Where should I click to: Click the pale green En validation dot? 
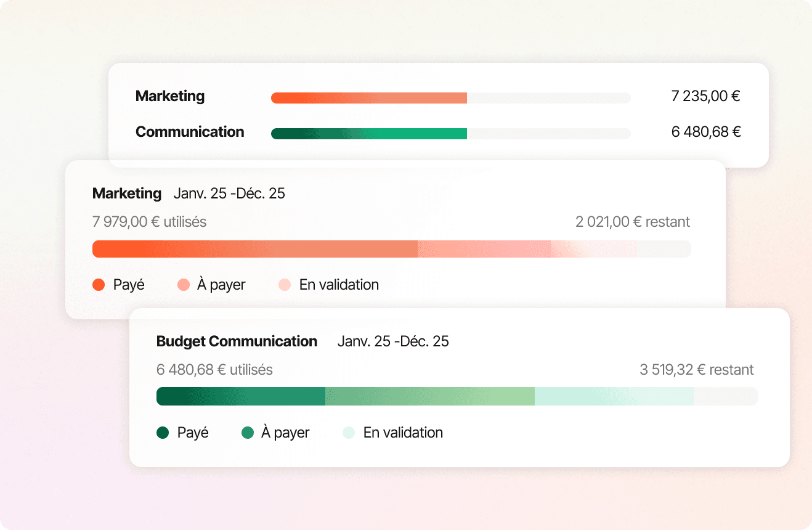tap(349, 433)
